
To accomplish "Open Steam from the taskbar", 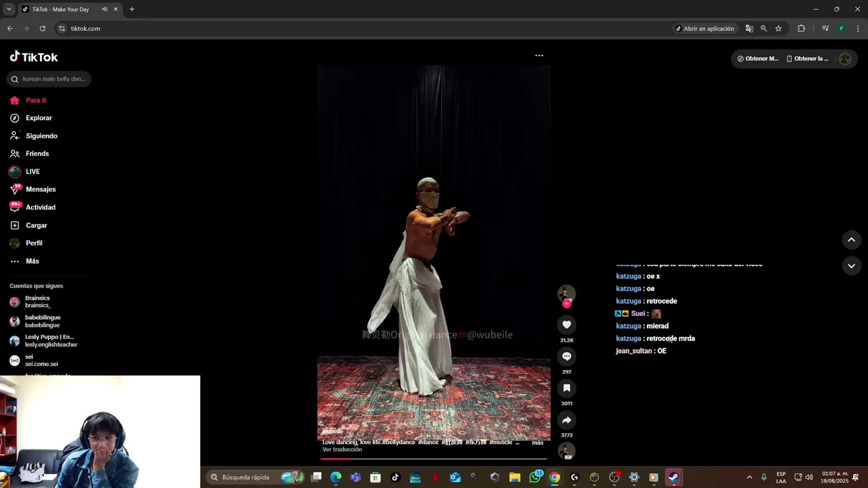I will 673,477.
